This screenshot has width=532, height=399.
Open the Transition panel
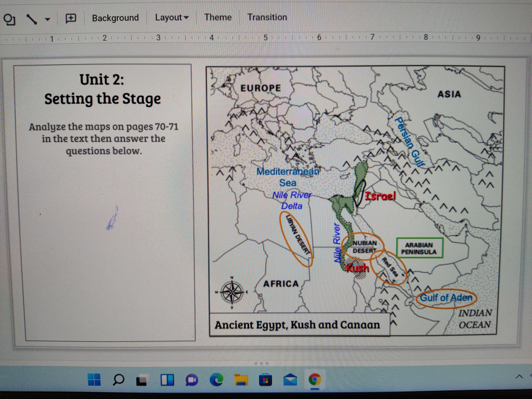pyautogui.click(x=267, y=17)
